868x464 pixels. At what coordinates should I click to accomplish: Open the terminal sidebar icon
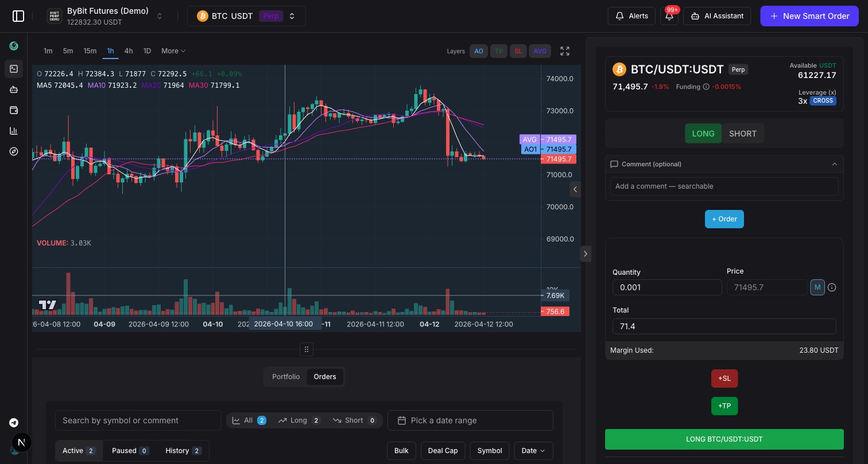(x=14, y=69)
